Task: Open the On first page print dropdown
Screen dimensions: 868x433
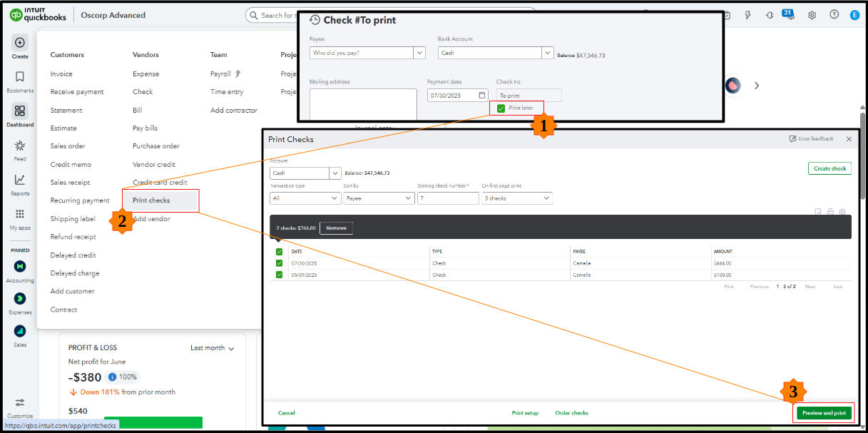Action: coord(517,198)
